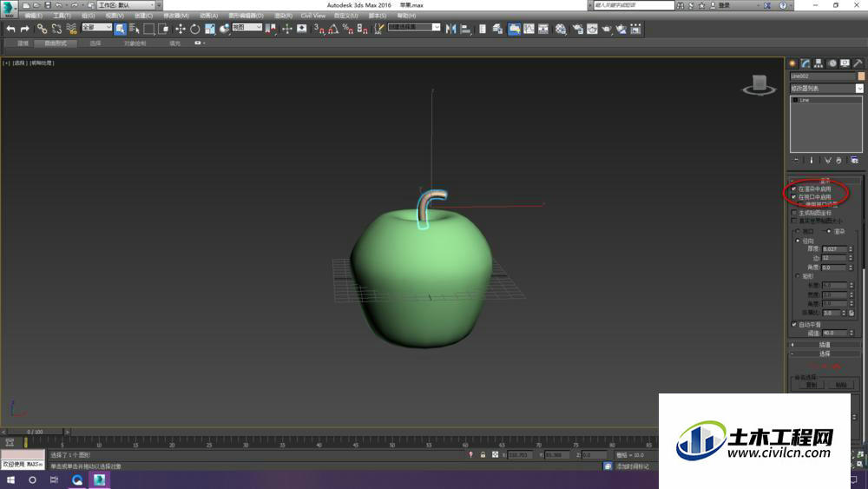This screenshot has height=489, width=868.
Task: Click the ViewCube in the viewport
Action: pyautogui.click(x=759, y=85)
